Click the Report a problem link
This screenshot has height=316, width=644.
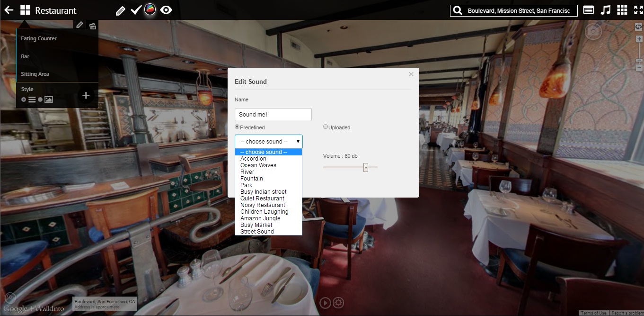(626, 313)
